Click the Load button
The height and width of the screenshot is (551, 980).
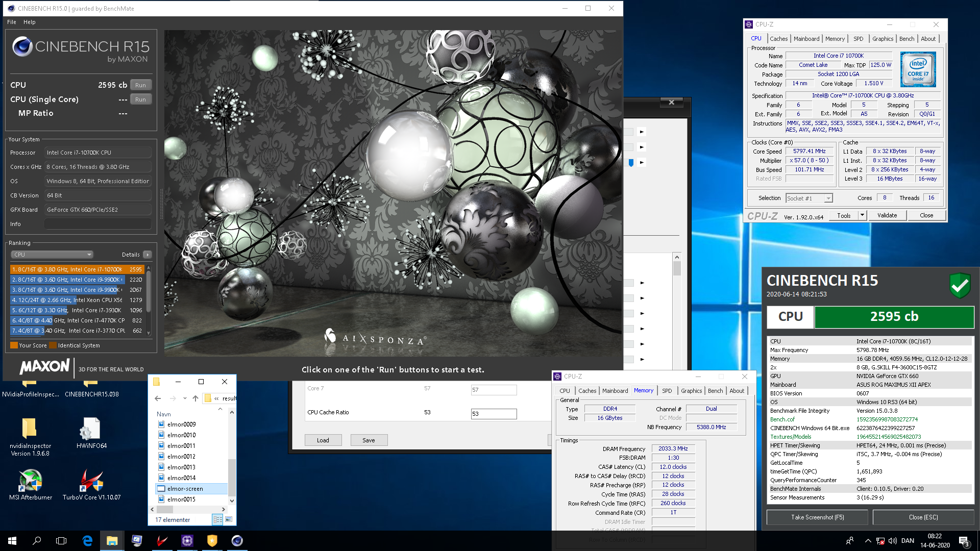[x=323, y=440]
